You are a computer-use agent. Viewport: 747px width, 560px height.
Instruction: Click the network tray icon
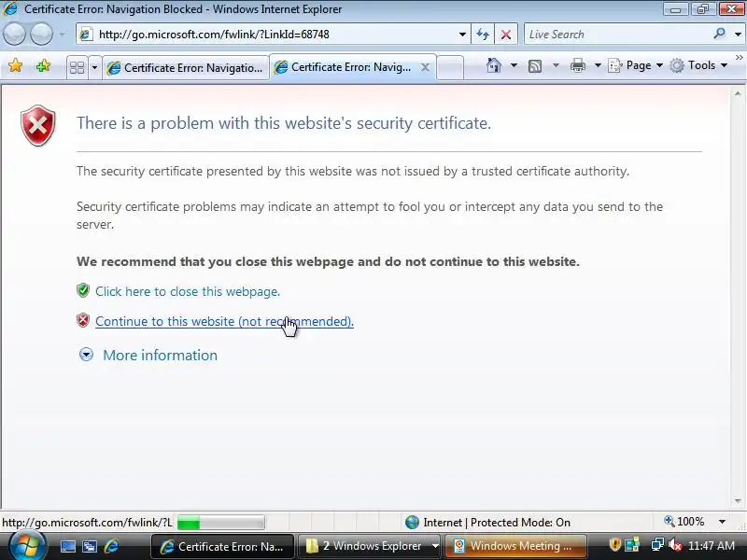pyautogui.click(x=657, y=545)
